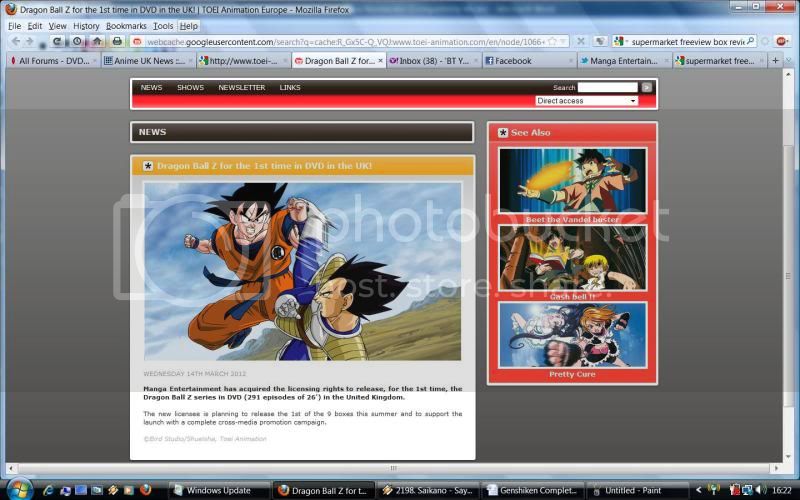
Task: Go back with the Firefox back arrow
Action: 15,41
